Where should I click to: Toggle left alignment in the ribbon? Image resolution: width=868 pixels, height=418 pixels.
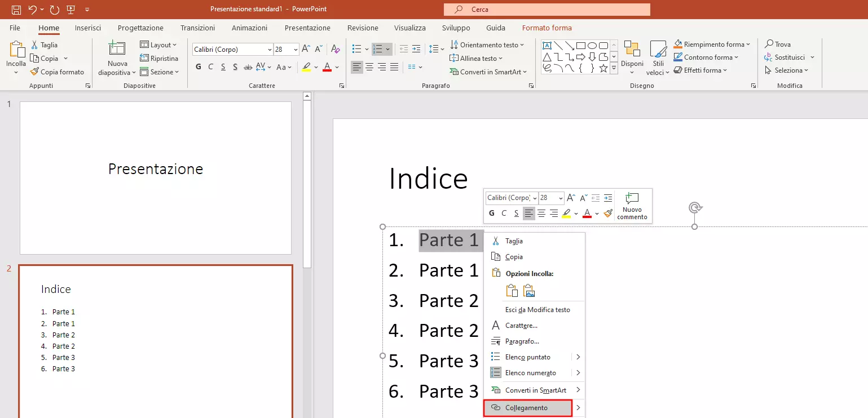(x=357, y=67)
